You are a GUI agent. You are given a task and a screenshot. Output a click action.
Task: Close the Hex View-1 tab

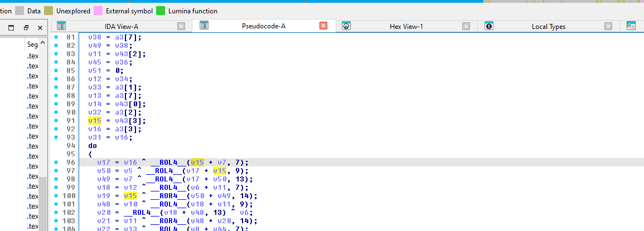point(466,26)
